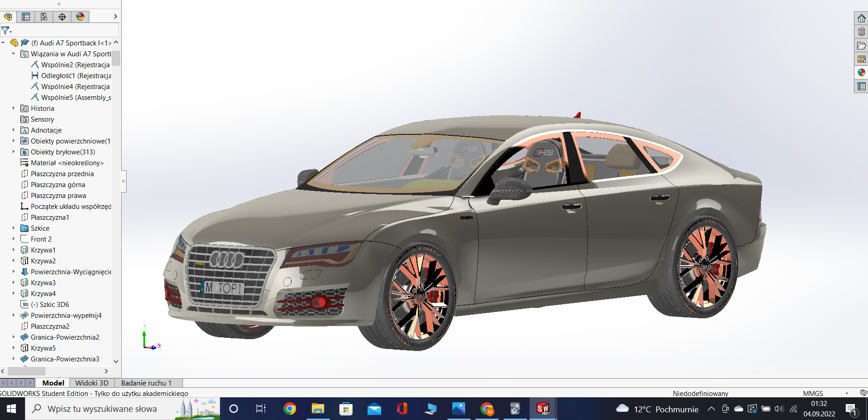The width and height of the screenshot is (868, 420).
Task: Open the File Explorer task pane folder
Action: pyautogui.click(x=861, y=45)
